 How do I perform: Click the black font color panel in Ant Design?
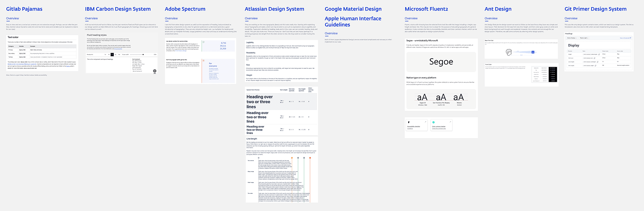coord(553,74)
